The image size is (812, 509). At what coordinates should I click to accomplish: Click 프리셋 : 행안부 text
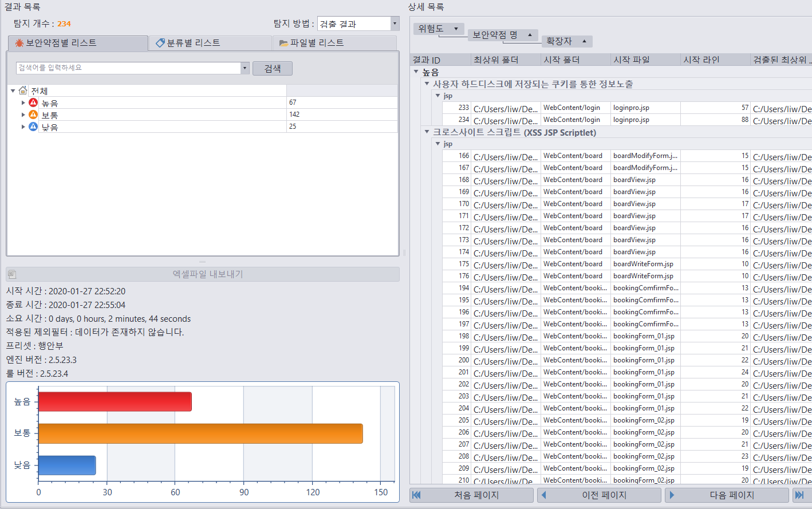click(34, 346)
